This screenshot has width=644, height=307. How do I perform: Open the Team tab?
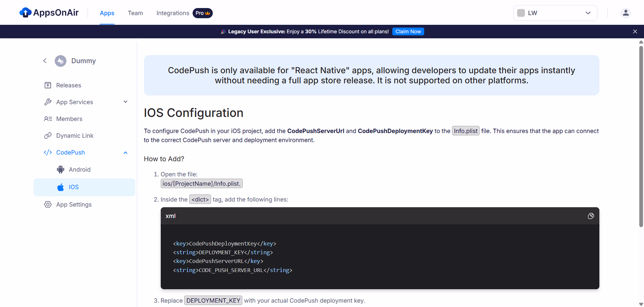(x=135, y=13)
